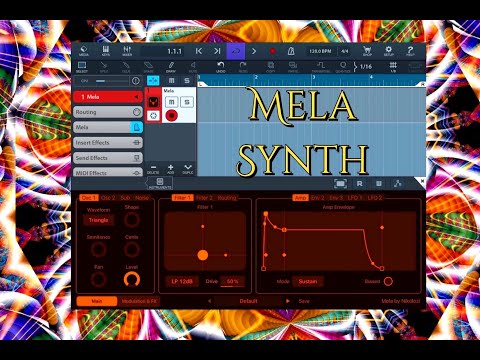Viewport: 480px width, 360px height.
Task: Open the Keys keyboard icon
Action: coord(105,51)
